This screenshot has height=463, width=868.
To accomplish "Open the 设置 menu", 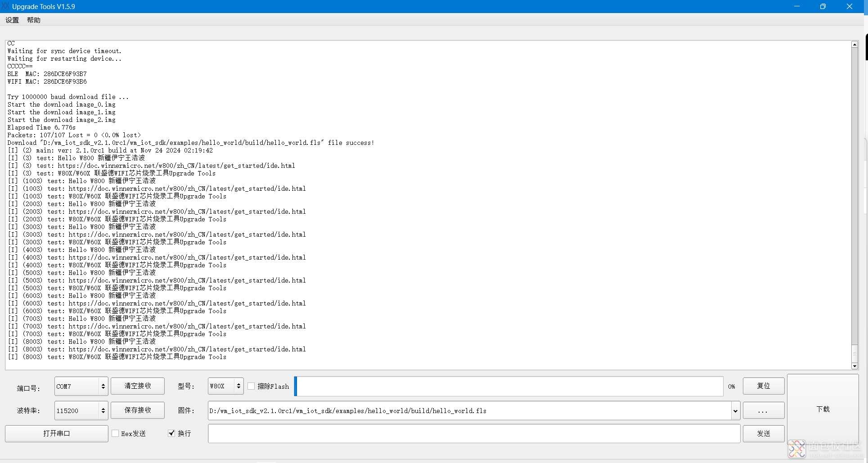I will (x=12, y=20).
